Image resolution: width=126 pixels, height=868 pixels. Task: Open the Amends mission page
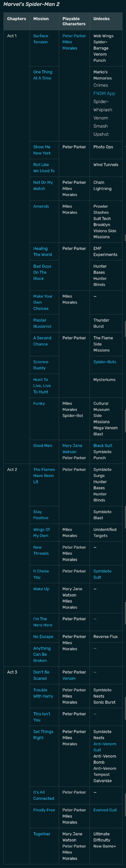tap(41, 206)
